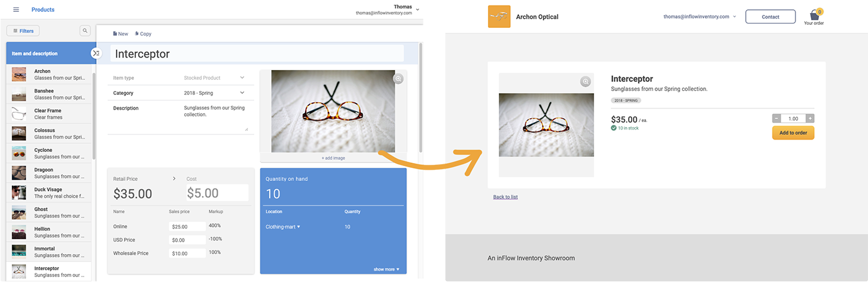Click the 400% markup value
Image resolution: width=868 pixels, height=282 pixels.
(215, 226)
